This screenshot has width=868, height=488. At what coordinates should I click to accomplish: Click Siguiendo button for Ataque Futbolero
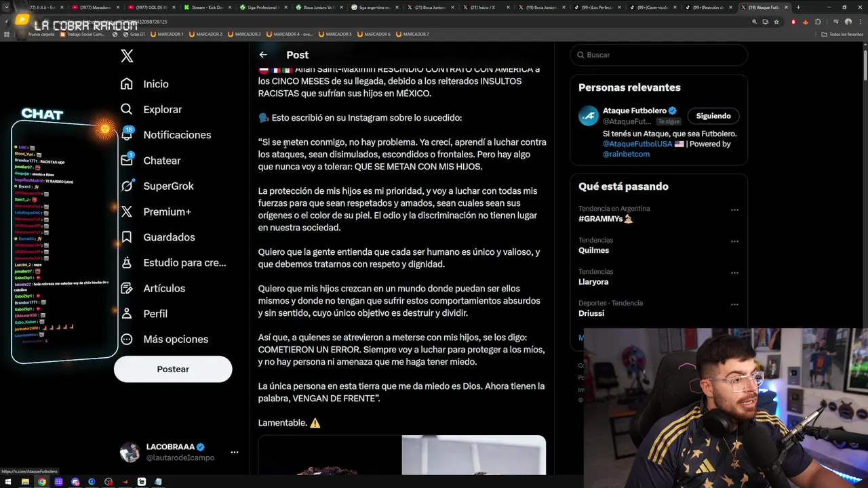tap(713, 116)
